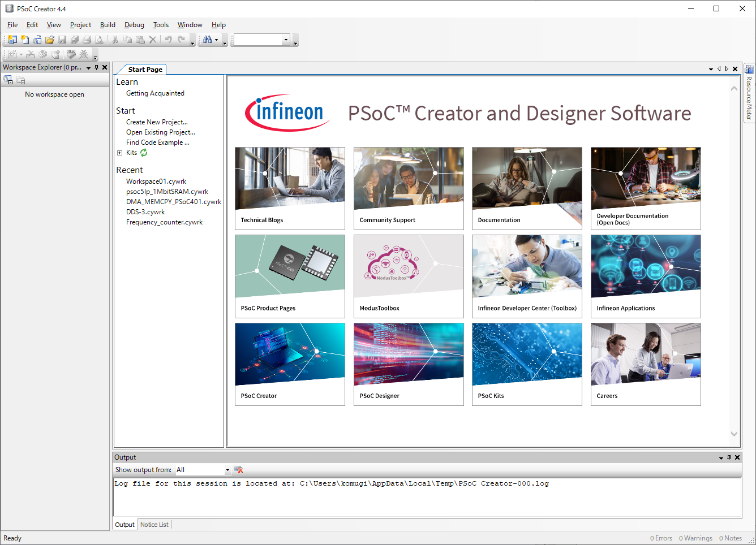Screen dimensions: 756x545
Task: Click the Delete X toolbar icon
Action: (x=153, y=40)
